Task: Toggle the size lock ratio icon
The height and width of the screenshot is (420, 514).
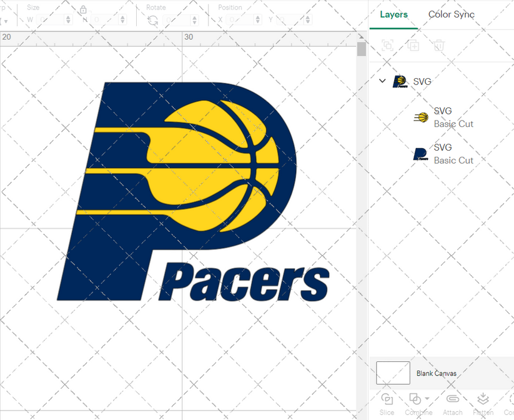Action: point(83,11)
